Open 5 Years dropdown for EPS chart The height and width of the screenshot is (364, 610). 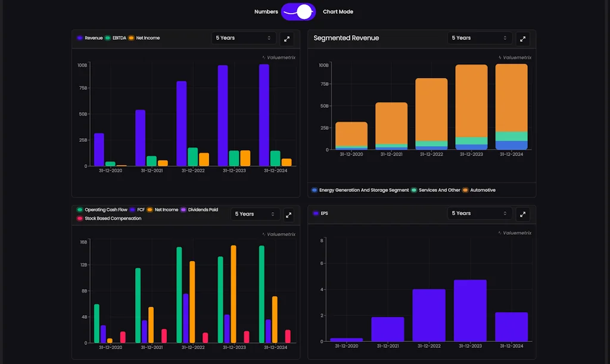click(480, 214)
